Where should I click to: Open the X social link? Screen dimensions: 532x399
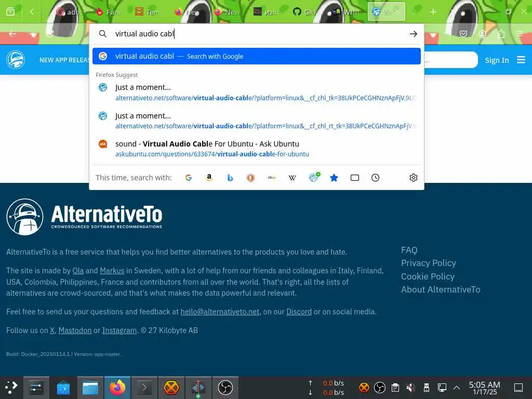(52, 330)
